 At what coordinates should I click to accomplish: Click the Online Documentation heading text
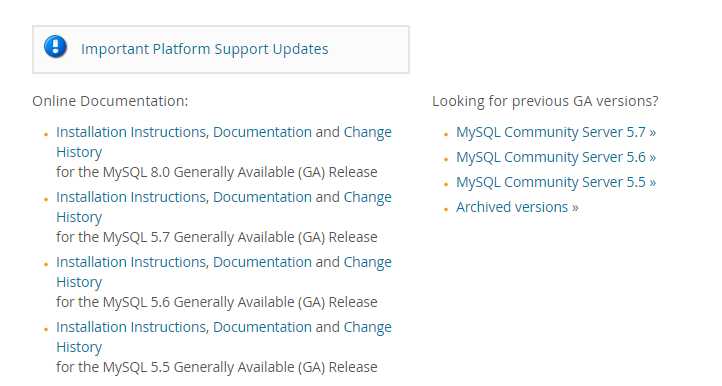110,101
